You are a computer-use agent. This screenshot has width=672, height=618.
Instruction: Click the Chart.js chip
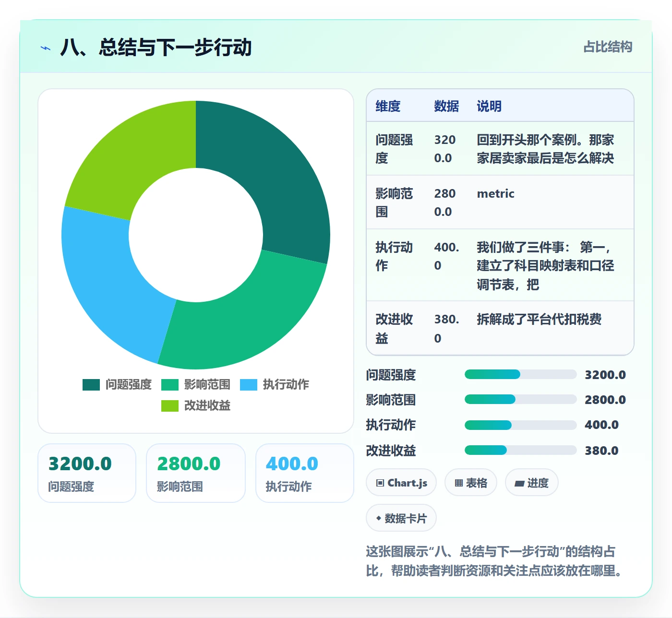coord(401,483)
